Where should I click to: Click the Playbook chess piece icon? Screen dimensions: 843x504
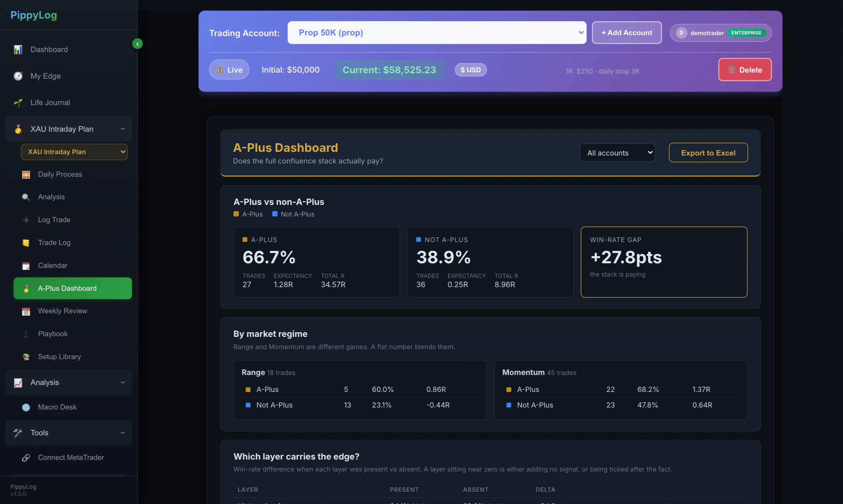[x=26, y=334]
